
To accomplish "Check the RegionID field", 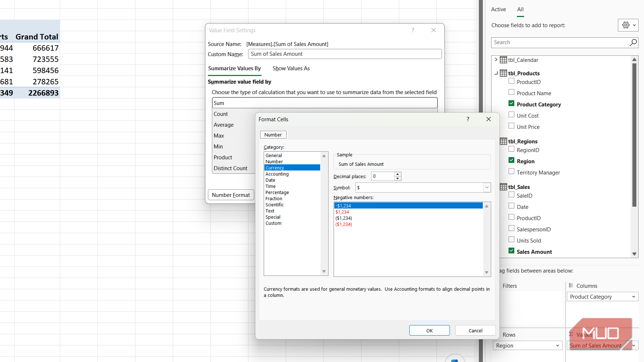I will coord(511,149).
